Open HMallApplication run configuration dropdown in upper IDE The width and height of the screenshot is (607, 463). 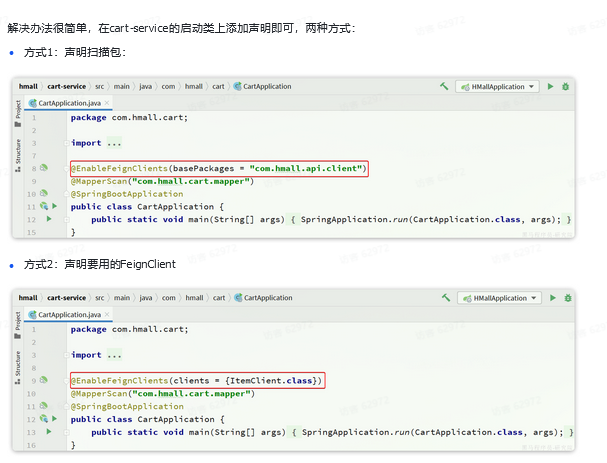tap(497, 87)
